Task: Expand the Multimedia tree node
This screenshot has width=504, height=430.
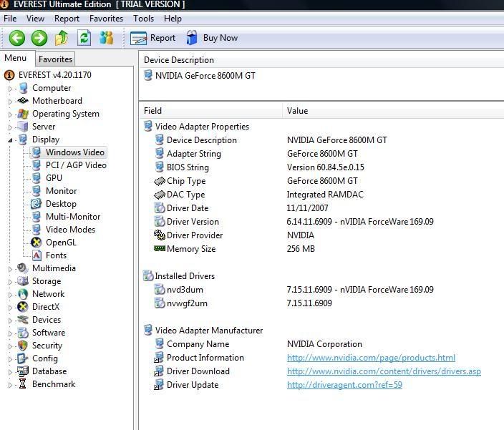Action: pyautogui.click(x=10, y=269)
